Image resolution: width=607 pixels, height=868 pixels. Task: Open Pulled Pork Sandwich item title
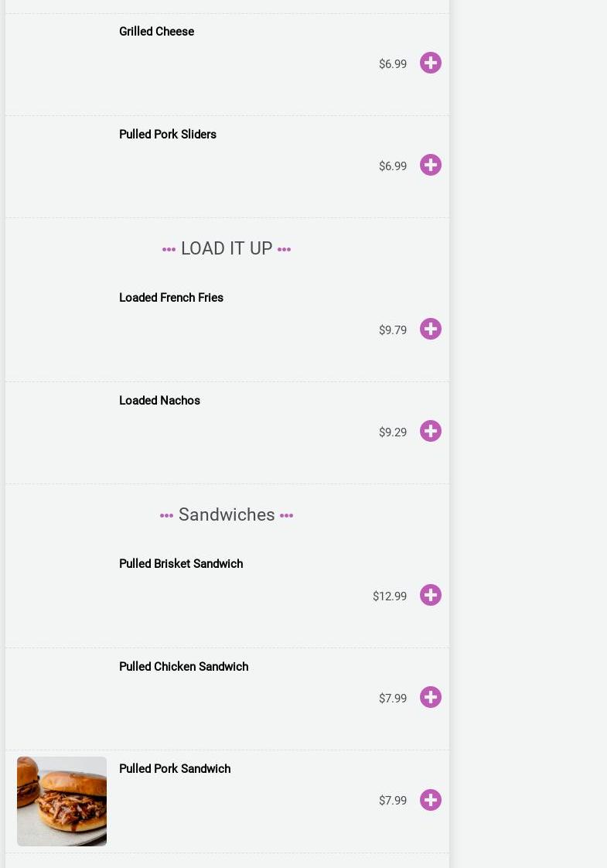coord(175,769)
